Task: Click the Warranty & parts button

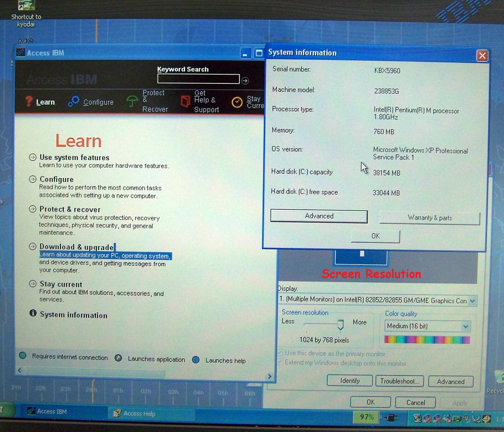Action: pos(430,218)
